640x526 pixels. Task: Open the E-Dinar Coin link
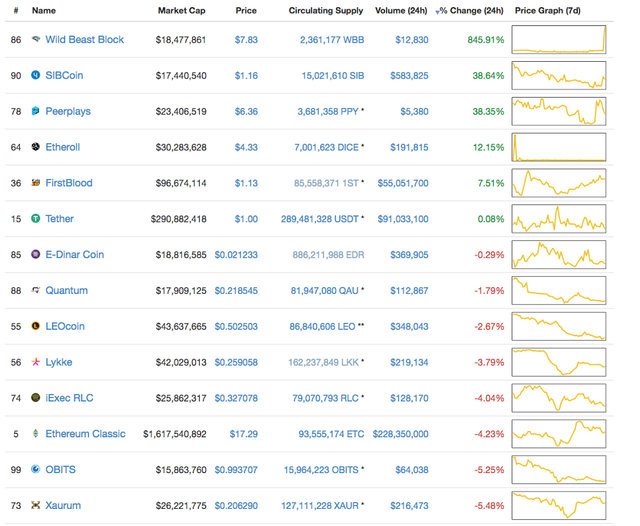tap(75, 255)
